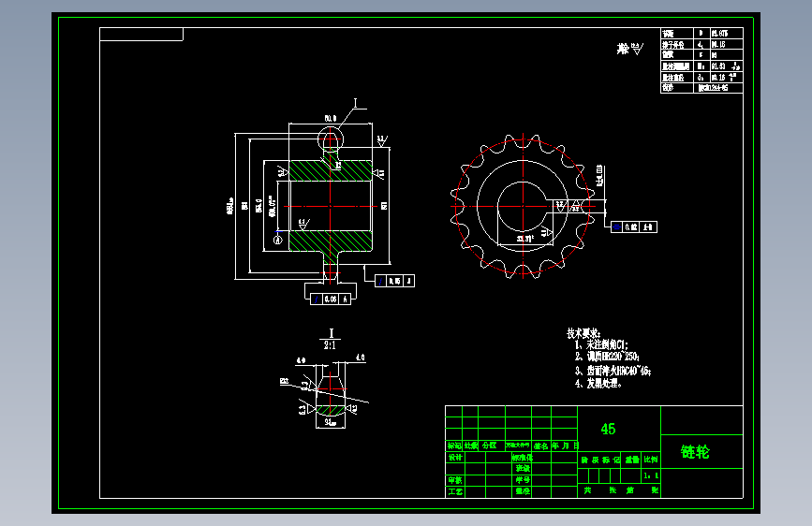
Task: Select the 调质 HB220~250 note line
Action: [608, 357]
